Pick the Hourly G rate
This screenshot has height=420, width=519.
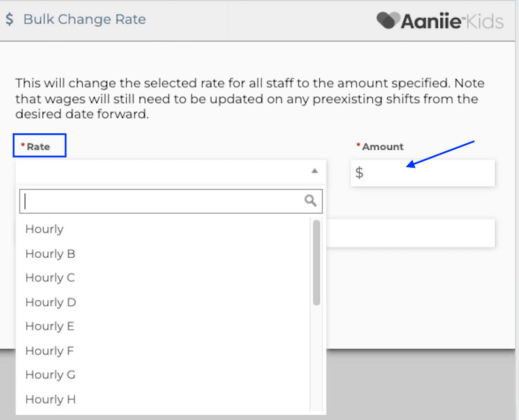[50, 375]
